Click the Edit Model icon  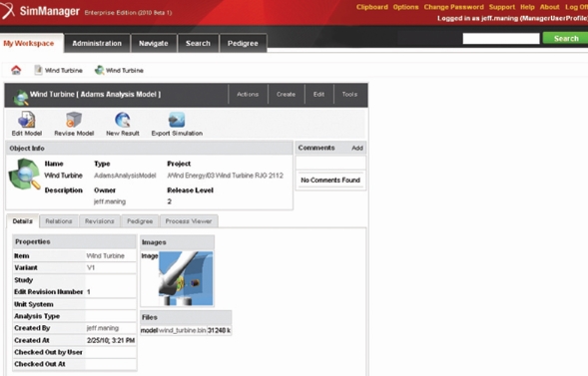pyautogui.click(x=26, y=120)
